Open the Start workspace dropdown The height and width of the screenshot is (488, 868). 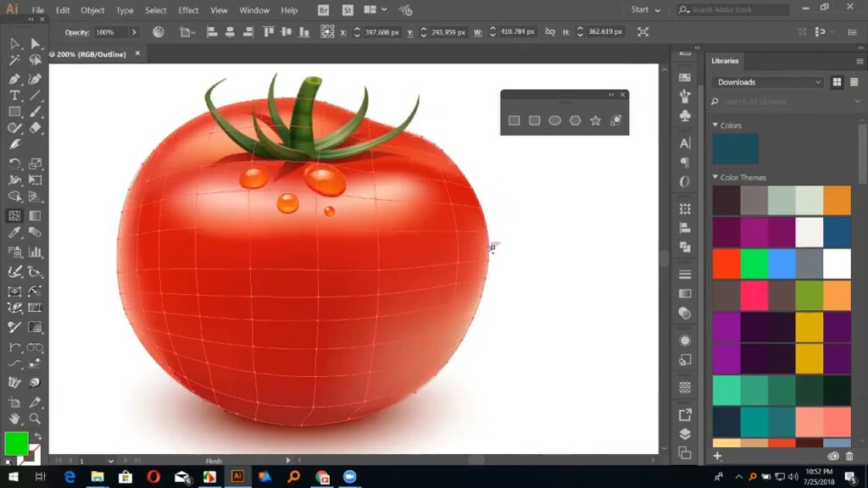pyautogui.click(x=645, y=10)
